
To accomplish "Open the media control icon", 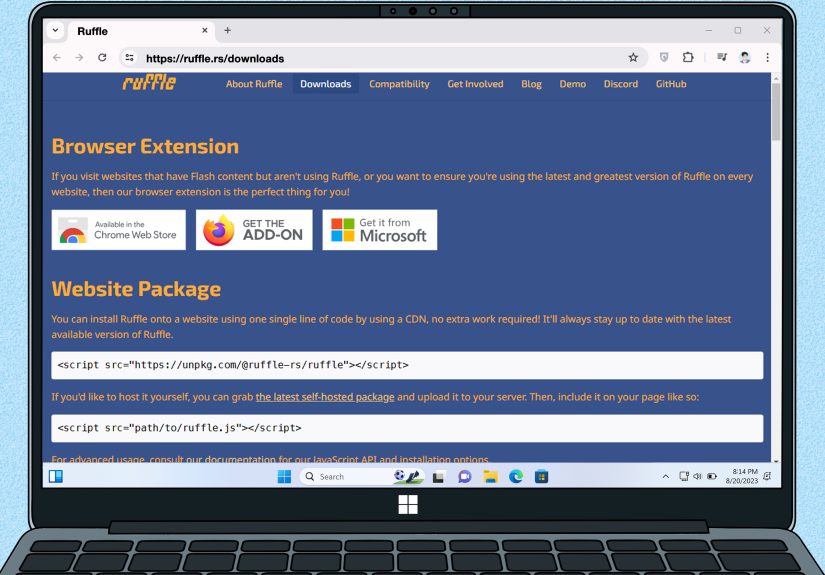I will pyautogui.click(x=722, y=58).
